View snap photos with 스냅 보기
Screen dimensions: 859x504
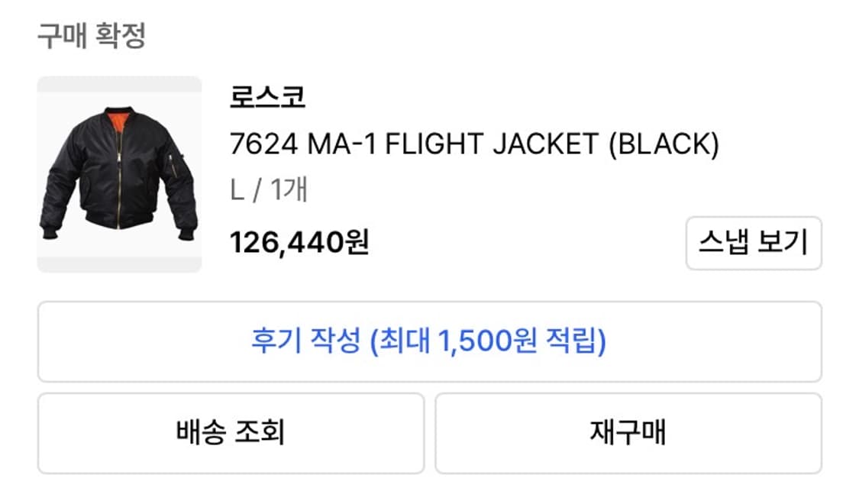(x=754, y=243)
